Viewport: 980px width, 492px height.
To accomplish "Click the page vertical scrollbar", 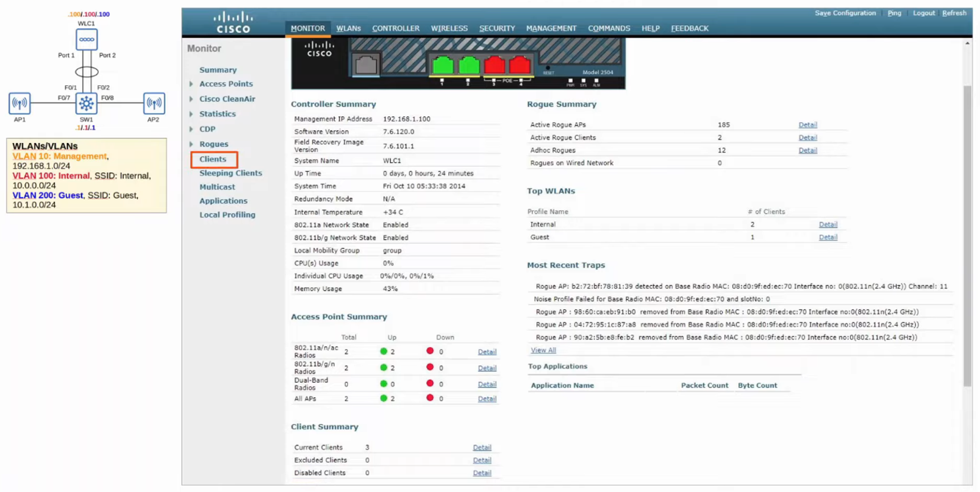I will (x=967, y=235).
